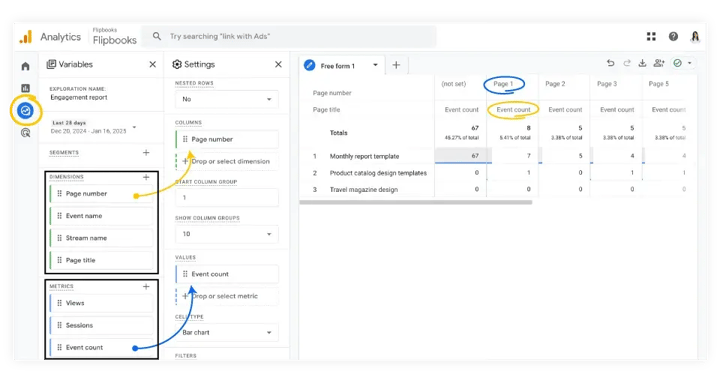Screen dimensions: 720x383
Task: Click the Page 1 column header
Action: (503, 84)
